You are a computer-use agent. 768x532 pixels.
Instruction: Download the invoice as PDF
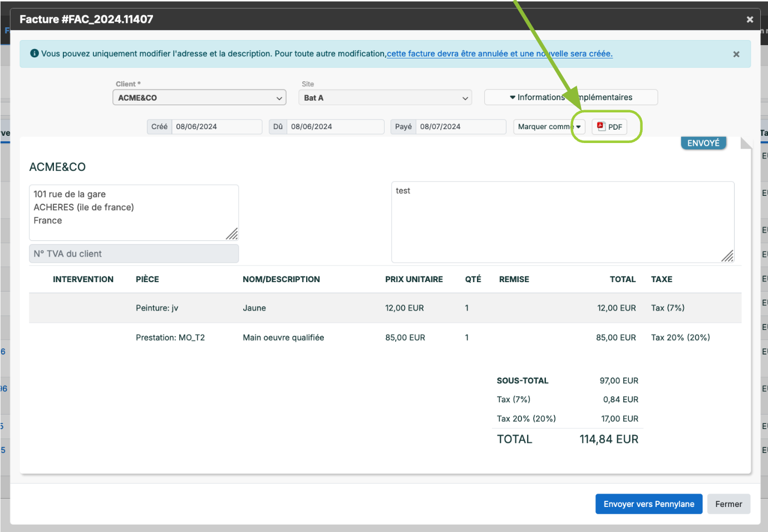(x=609, y=127)
